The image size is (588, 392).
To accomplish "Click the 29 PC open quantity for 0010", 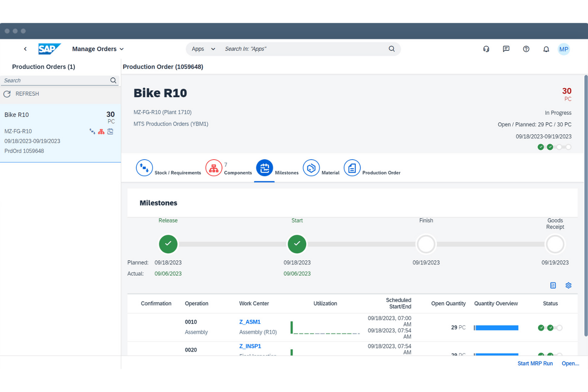I will point(458,328).
